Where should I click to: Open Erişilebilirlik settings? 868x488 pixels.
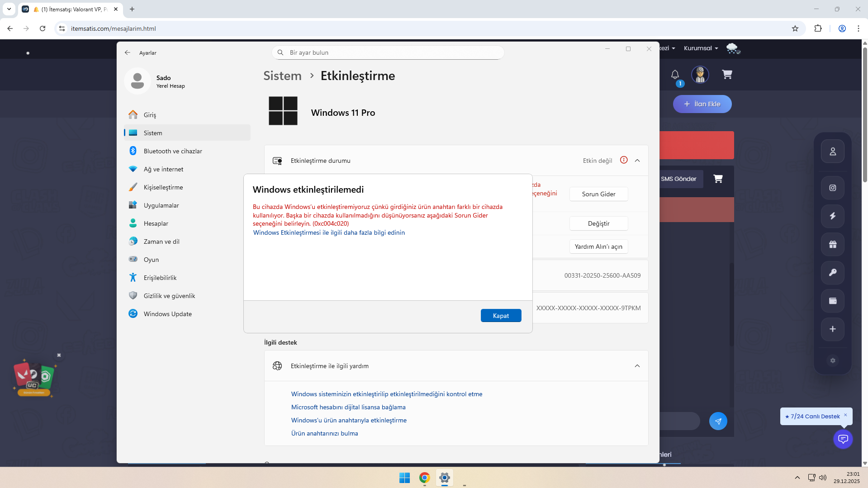click(187, 278)
